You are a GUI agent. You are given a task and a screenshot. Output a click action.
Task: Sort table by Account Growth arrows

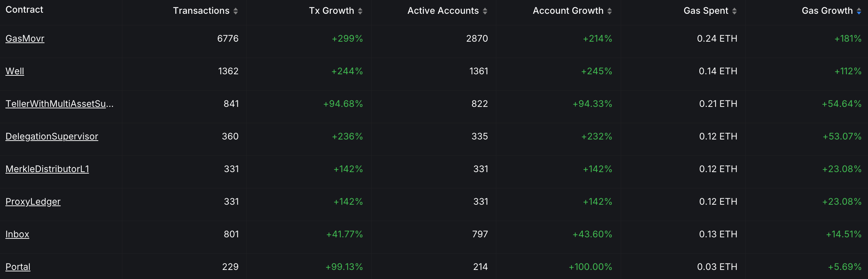610,11
